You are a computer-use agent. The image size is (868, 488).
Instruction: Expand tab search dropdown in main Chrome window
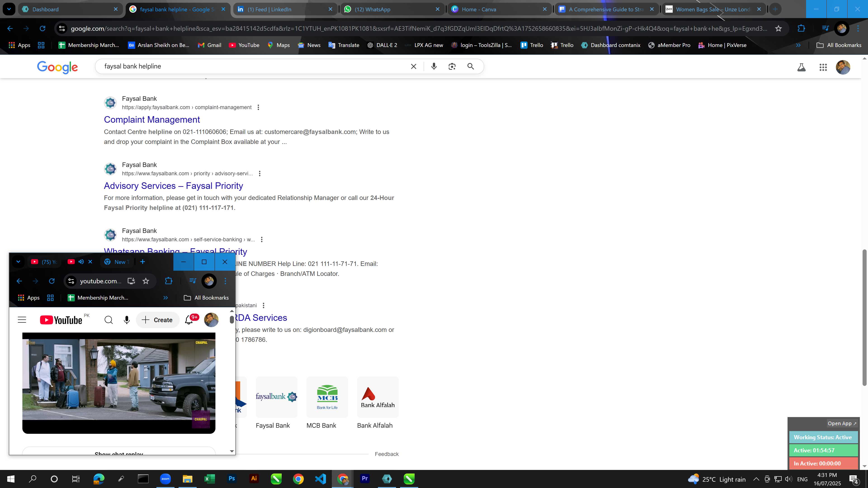(9, 9)
